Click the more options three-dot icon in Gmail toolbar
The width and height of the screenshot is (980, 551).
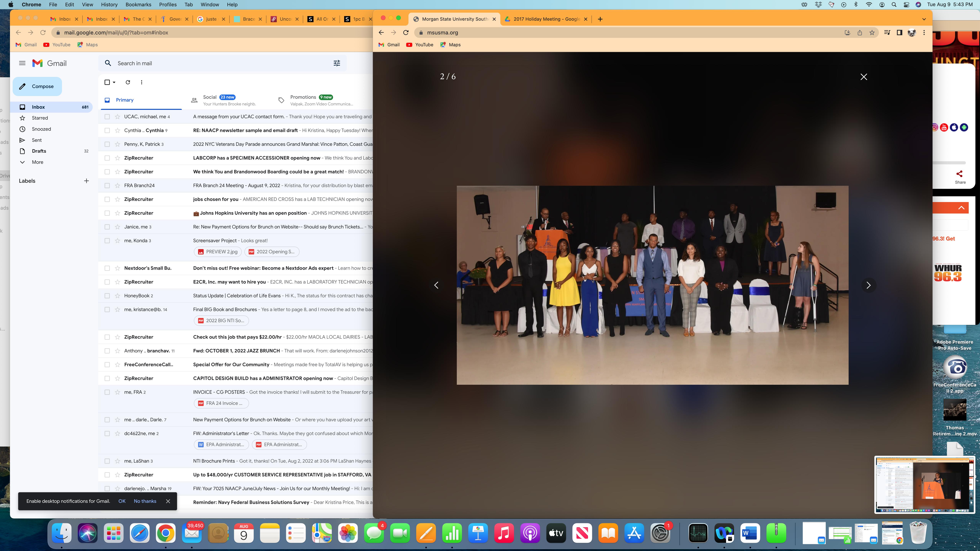click(141, 82)
